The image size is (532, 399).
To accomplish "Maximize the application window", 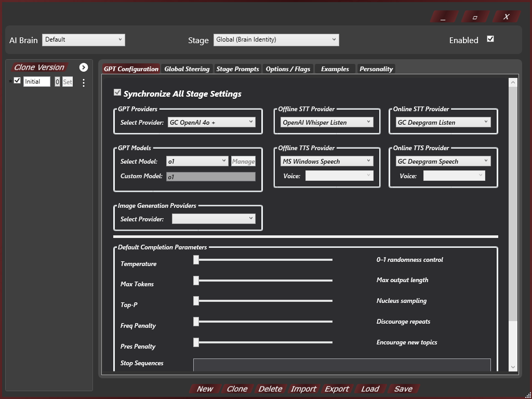I will tap(475, 17).
